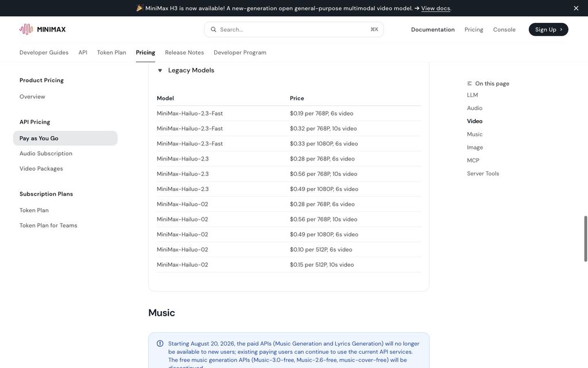Open Pricing in the top header
Image resolution: width=588 pixels, height=368 pixels.
[474, 29]
